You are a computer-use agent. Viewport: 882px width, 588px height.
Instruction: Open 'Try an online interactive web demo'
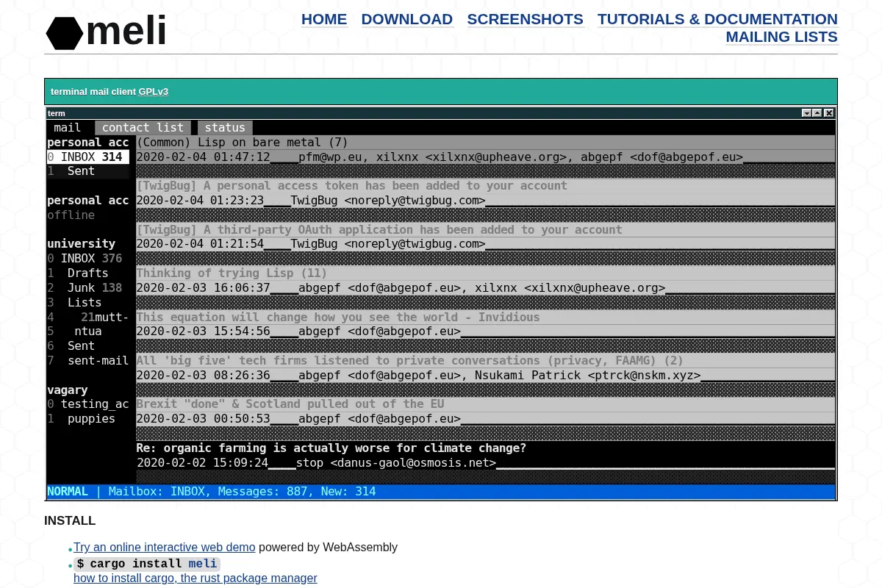pyautogui.click(x=165, y=548)
